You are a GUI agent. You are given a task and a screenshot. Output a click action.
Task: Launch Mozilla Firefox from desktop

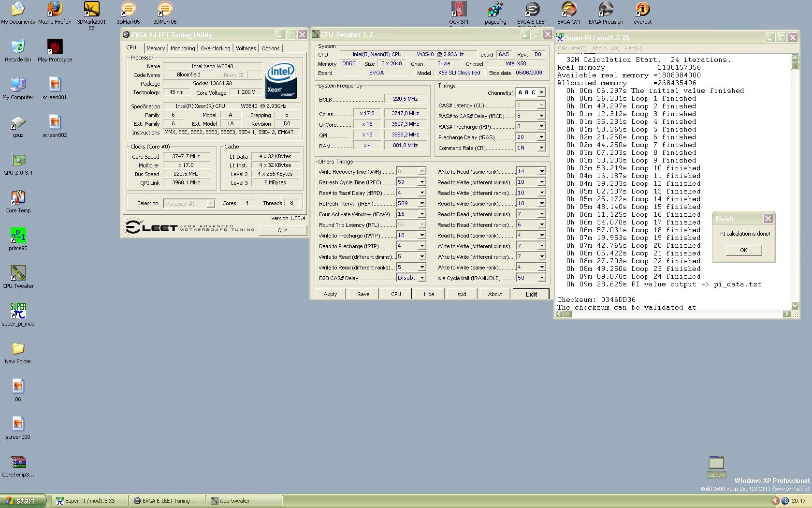[55, 13]
